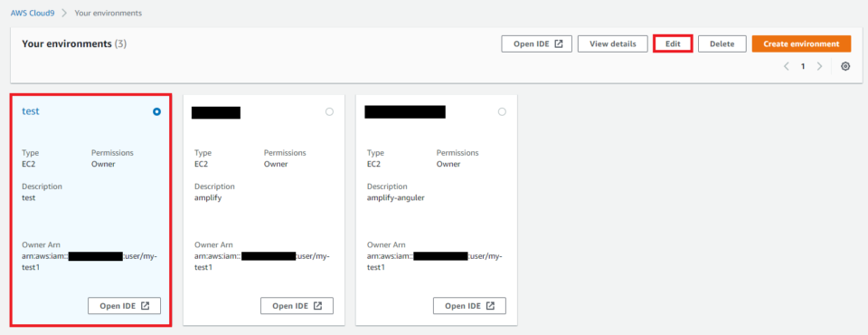This screenshot has width=868, height=335.
Task: Click the Owner Arn value in test card
Action: click(x=90, y=262)
